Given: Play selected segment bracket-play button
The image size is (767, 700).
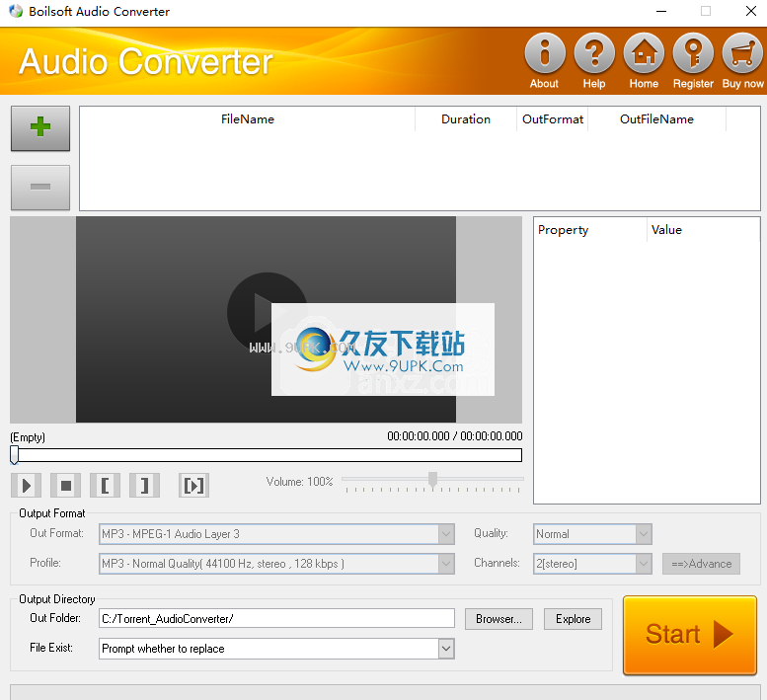Looking at the screenshot, I should click(x=193, y=485).
